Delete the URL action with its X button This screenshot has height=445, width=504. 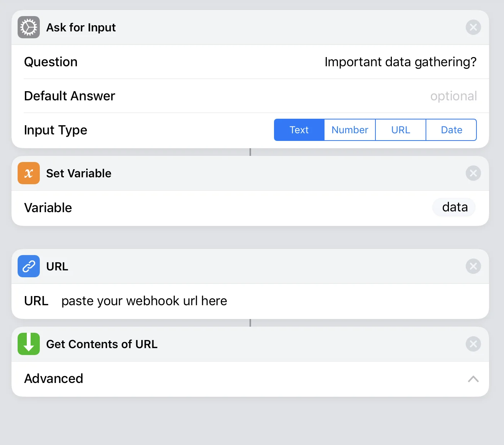pos(473,266)
